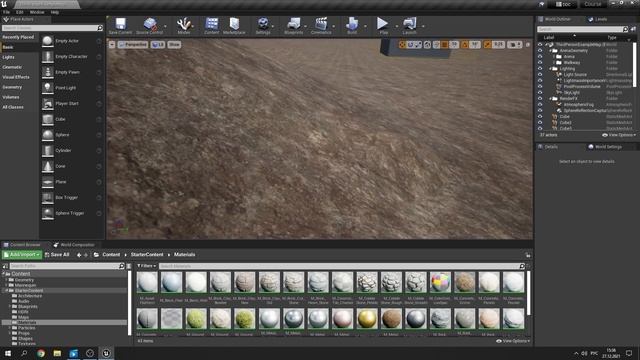Select the Lights category
This screenshot has width=640, height=360.
[8, 57]
